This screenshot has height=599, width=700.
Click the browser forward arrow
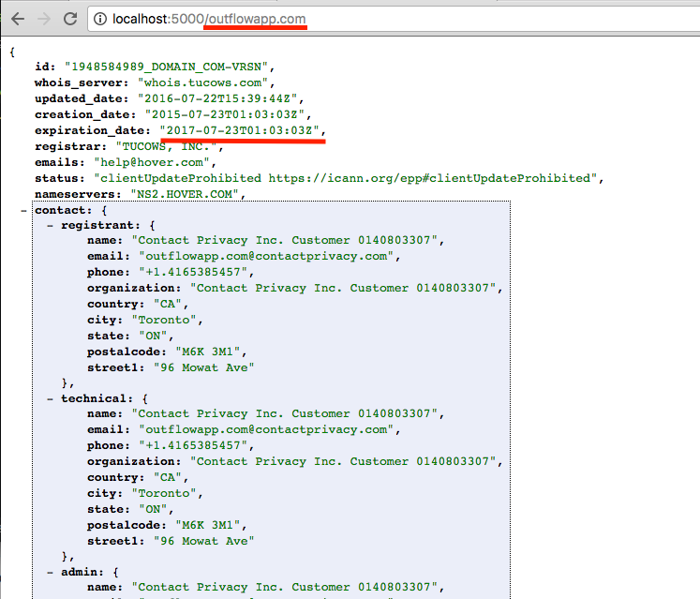(x=44, y=19)
